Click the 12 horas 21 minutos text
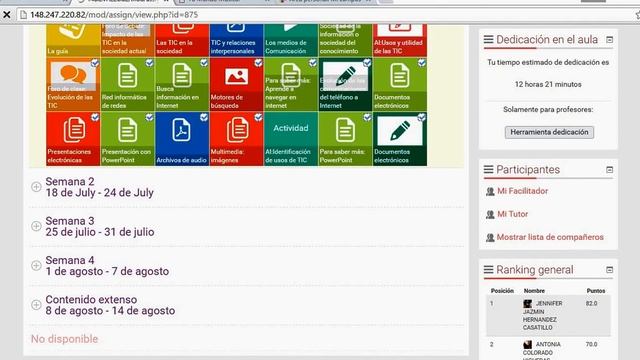The width and height of the screenshot is (640, 360). [548, 84]
